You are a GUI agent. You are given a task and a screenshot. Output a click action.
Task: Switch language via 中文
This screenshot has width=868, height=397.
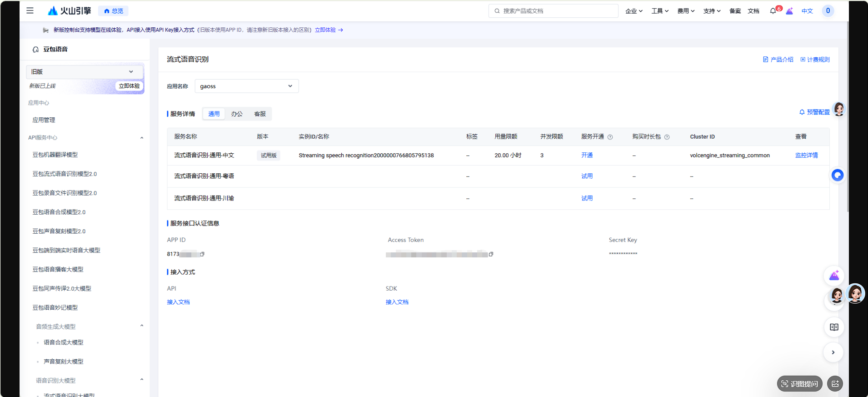pos(807,11)
